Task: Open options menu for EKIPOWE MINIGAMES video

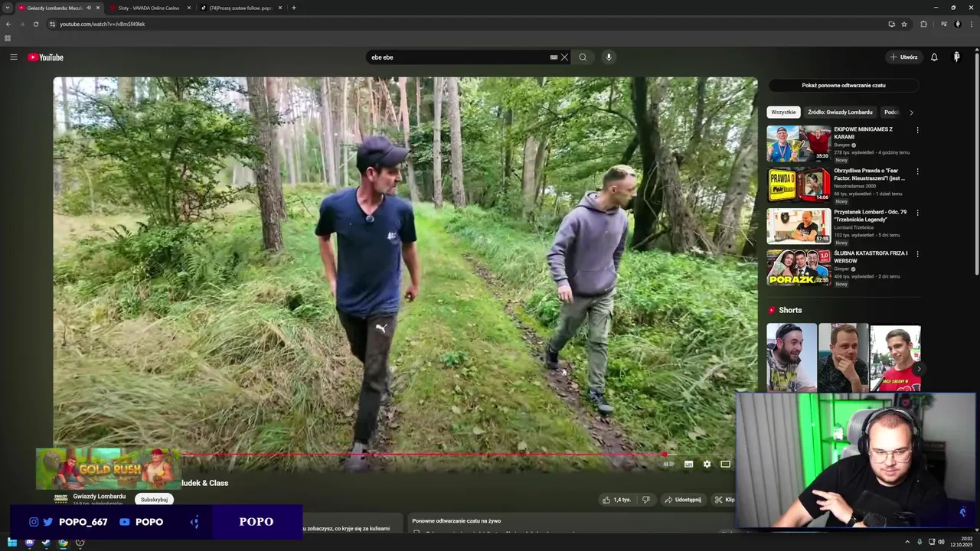Action: coord(917,130)
